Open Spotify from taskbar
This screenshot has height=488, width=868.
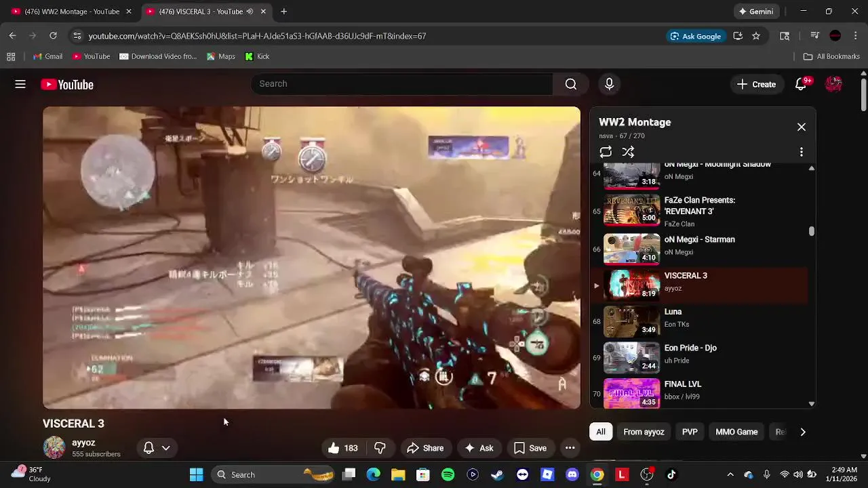[448, 474]
